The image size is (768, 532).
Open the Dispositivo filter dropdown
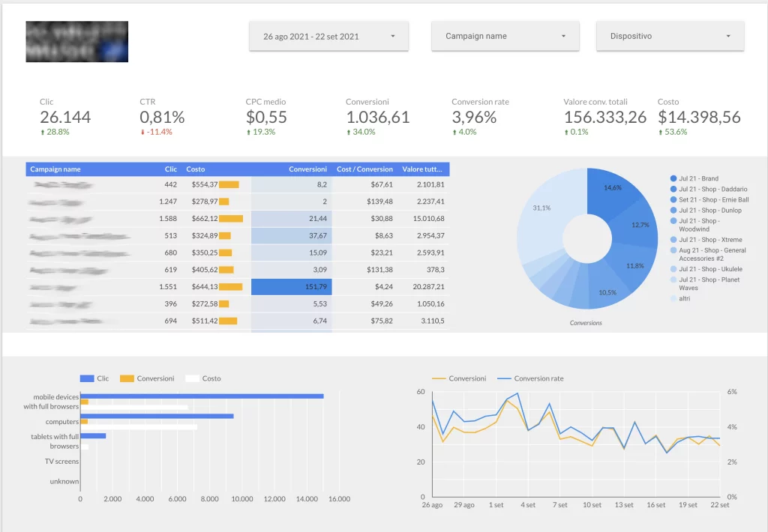click(x=670, y=36)
